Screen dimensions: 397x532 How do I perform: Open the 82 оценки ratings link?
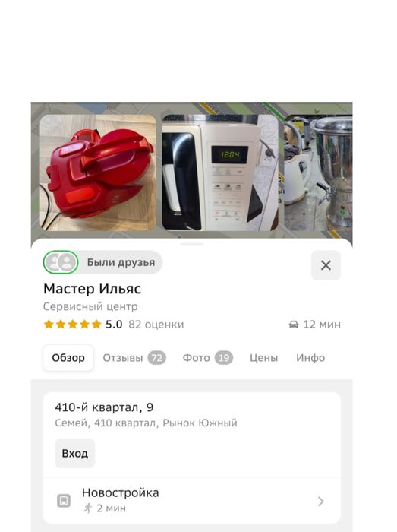(x=156, y=325)
